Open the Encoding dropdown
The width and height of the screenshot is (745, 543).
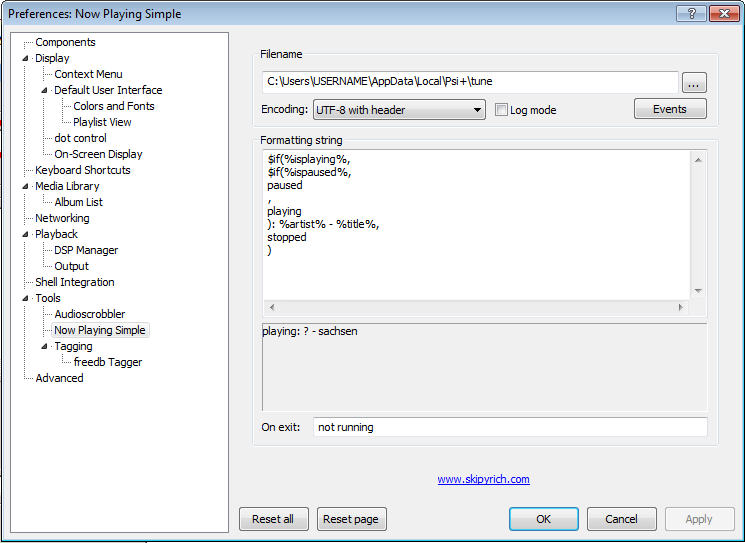pyautogui.click(x=400, y=110)
